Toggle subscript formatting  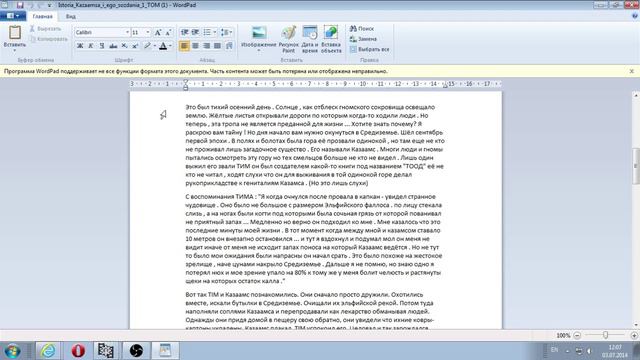(124, 46)
